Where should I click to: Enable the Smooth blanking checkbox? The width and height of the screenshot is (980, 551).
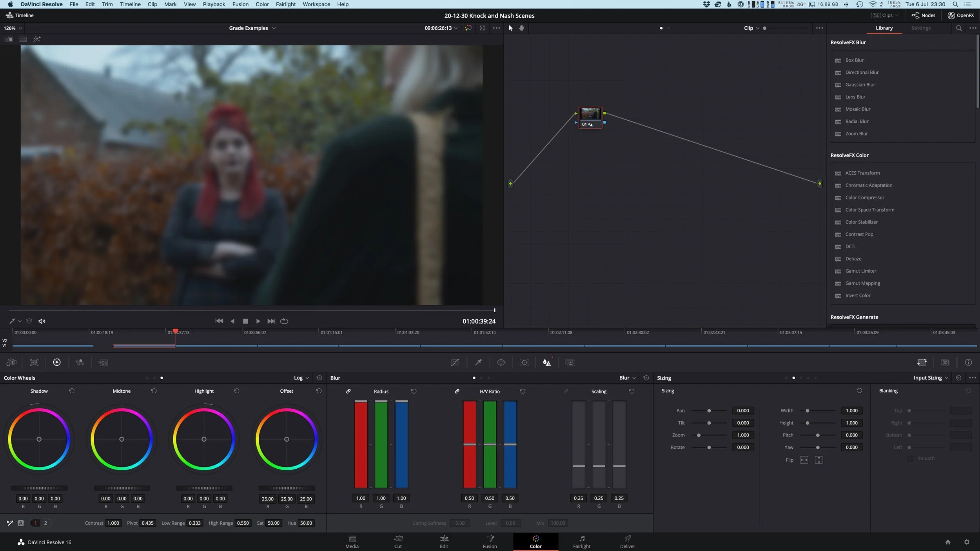910,459
